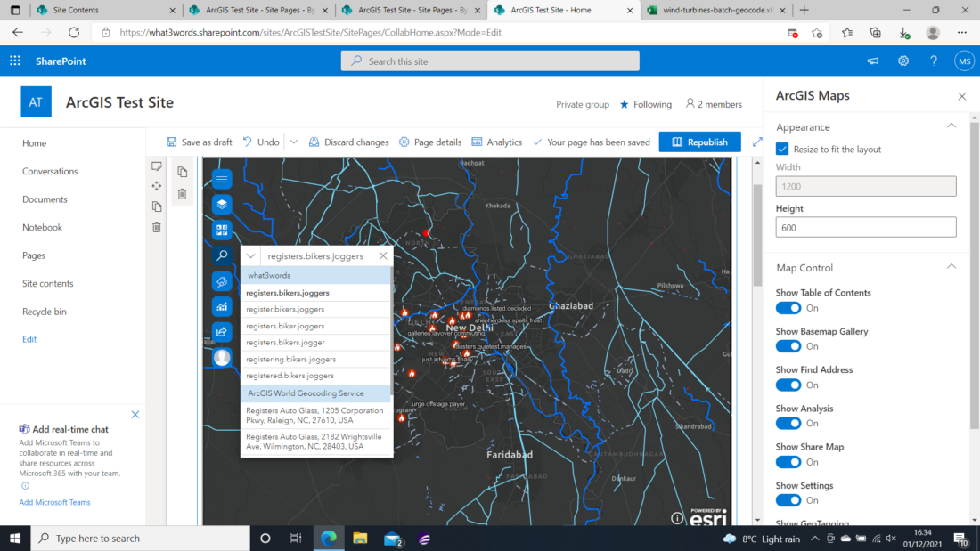Toggle Show Basemap Gallery switch
980x551 pixels.
point(788,346)
